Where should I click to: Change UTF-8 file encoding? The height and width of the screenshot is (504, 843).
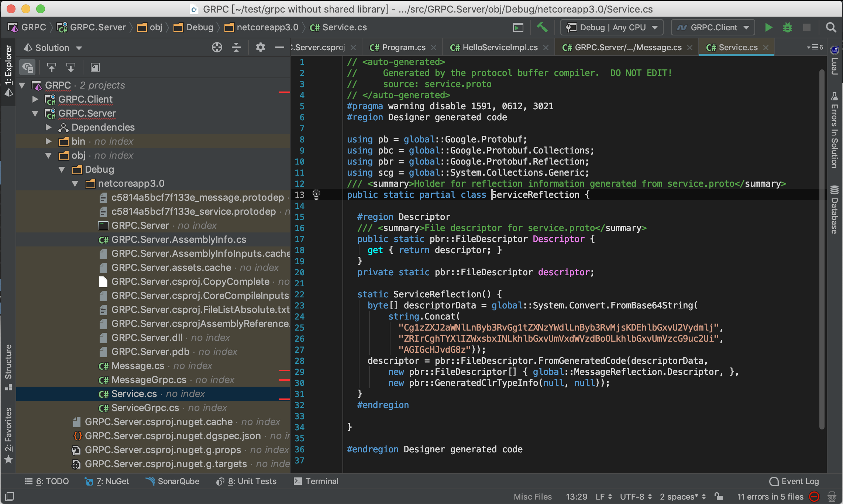[636, 497]
